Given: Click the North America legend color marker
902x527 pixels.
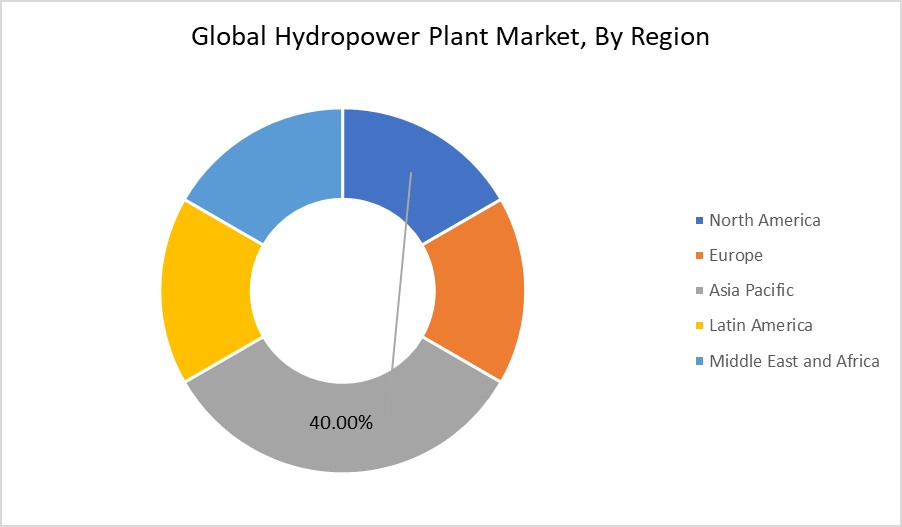Looking at the screenshot, I should point(700,220).
